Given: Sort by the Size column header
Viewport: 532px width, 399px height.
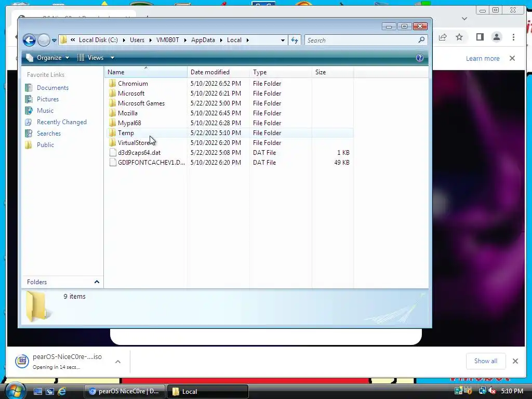Looking at the screenshot, I should click(x=333, y=72).
